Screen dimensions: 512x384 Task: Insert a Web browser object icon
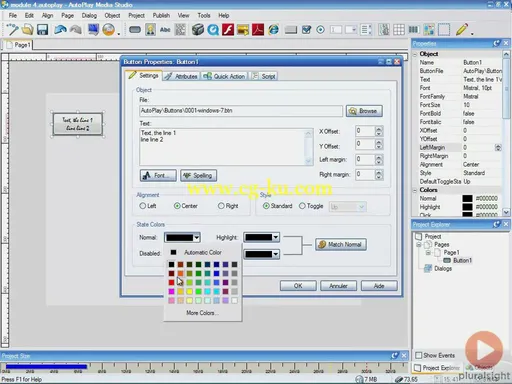pyautogui.click(x=274, y=30)
